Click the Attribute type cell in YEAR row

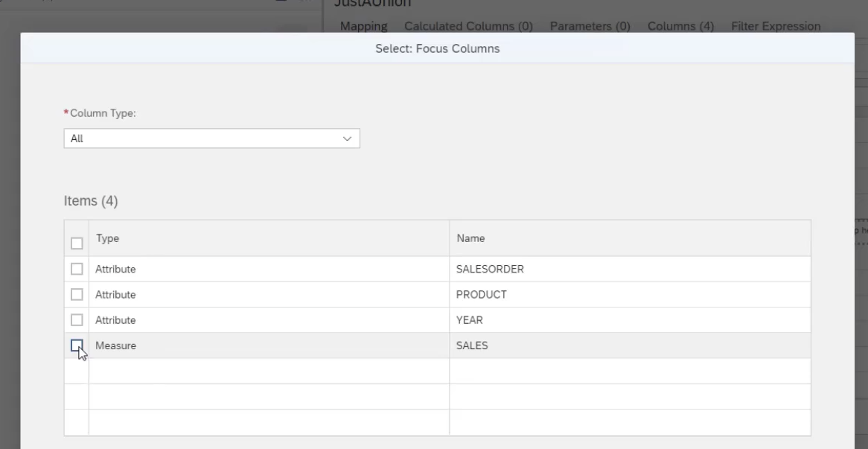pos(115,320)
